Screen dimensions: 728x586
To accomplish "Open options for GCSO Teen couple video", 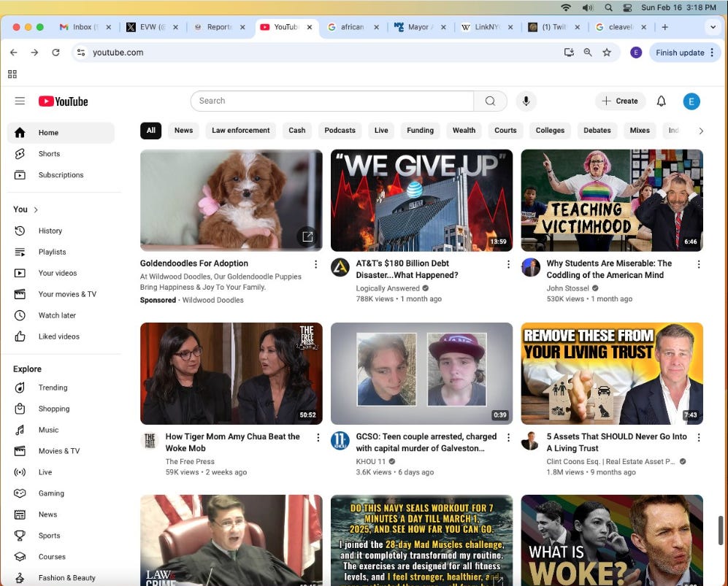I will pyautogui.click(x=508, y=438).
